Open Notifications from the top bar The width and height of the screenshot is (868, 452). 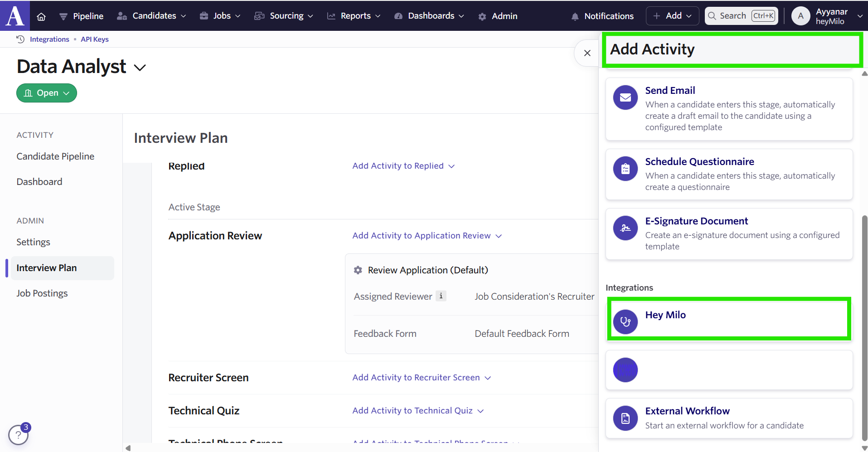point(602,16)
